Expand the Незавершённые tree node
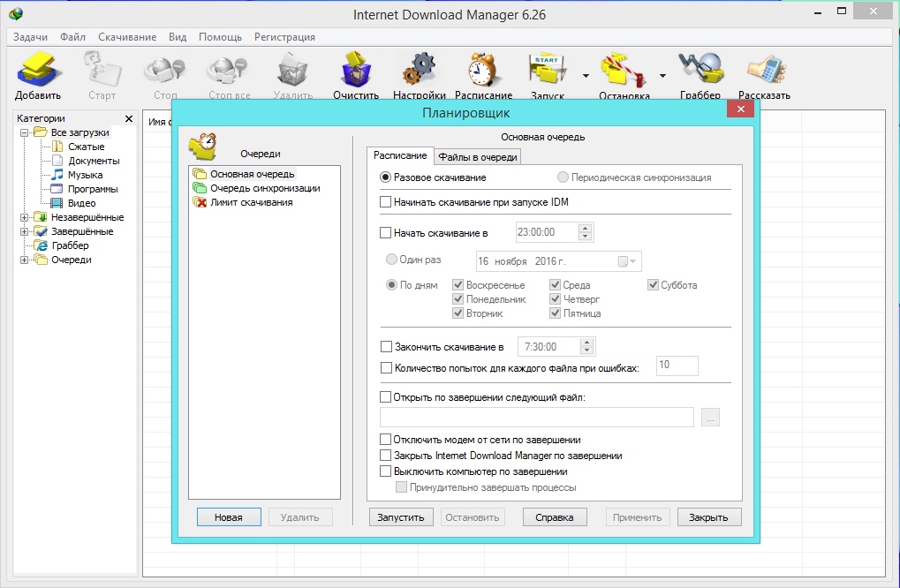 coord(25,217)
